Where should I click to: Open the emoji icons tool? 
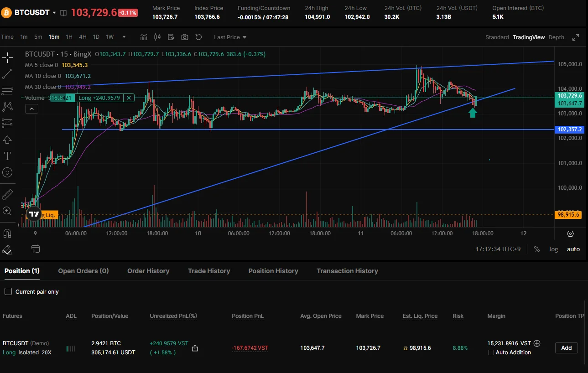7,172
